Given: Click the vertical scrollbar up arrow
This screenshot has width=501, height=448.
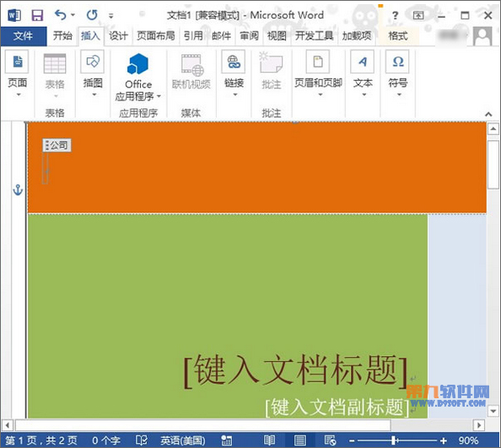Looking at the screenshot, I should [493, 129].
